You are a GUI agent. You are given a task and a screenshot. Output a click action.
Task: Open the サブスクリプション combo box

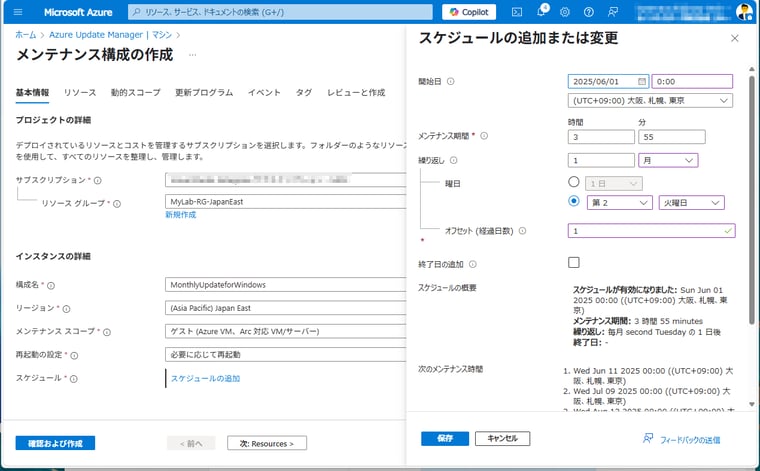(x=285, y=180)
